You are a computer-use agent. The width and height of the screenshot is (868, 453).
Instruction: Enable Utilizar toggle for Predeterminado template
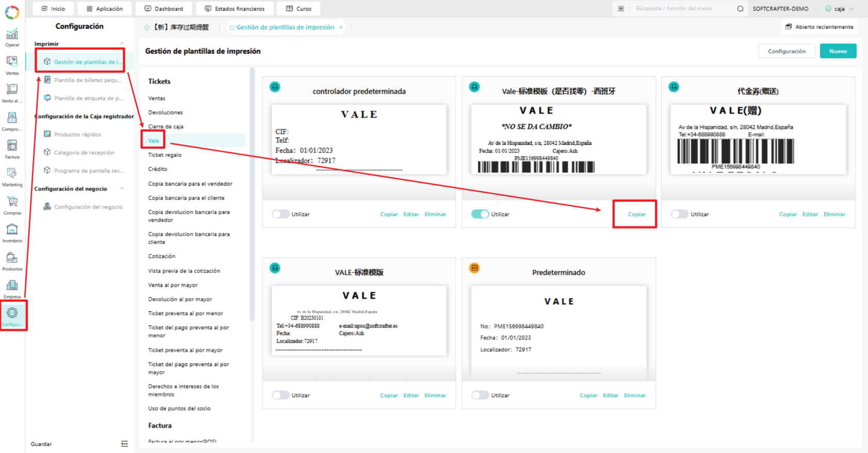[480, 395]
